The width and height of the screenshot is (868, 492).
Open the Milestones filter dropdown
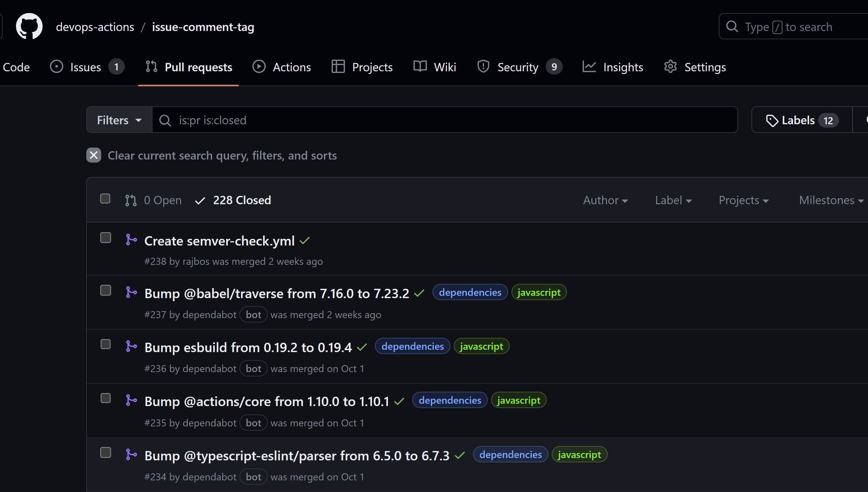pyautogui.click(x=831, y=200)
